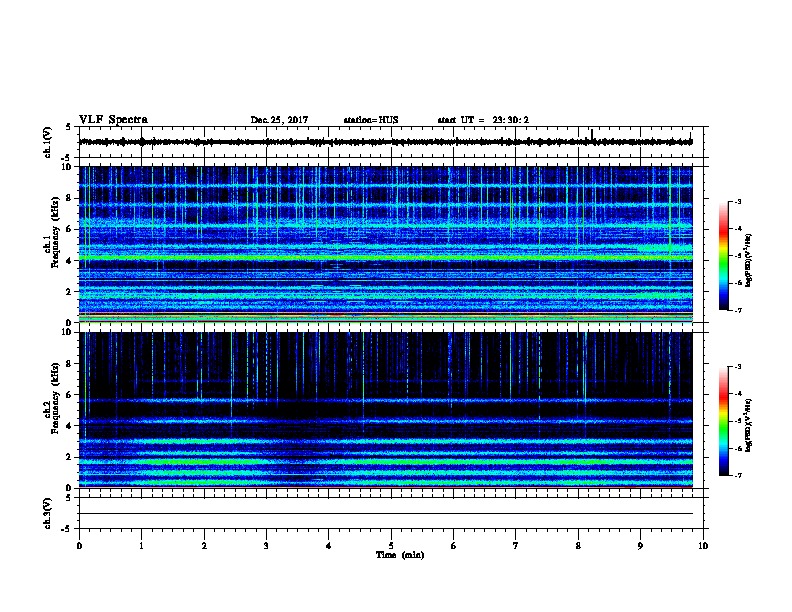792x612 pixels.
Task: Click the -5 tick on ch.2 colorbar
Action: pos(737,421)
